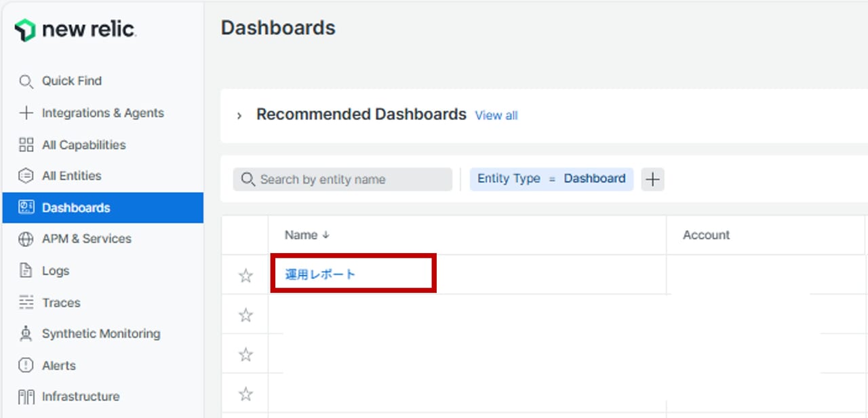Click the Synthetic Monitoring robot icon

(26, 334)
